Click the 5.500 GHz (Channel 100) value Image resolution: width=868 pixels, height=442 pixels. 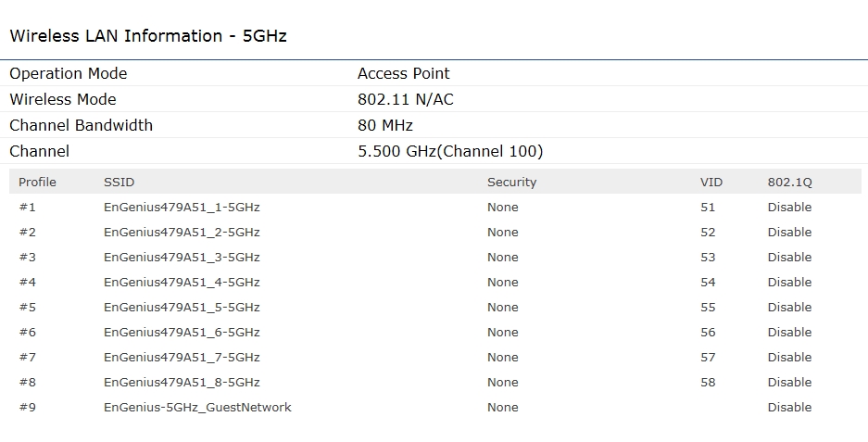(x=450, y=151)
